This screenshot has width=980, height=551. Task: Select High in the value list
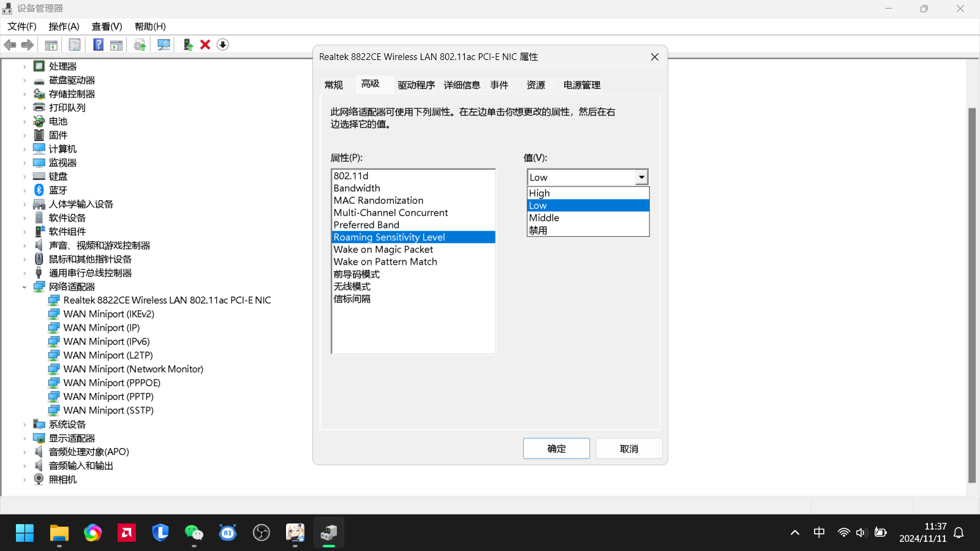coord(588,193)
